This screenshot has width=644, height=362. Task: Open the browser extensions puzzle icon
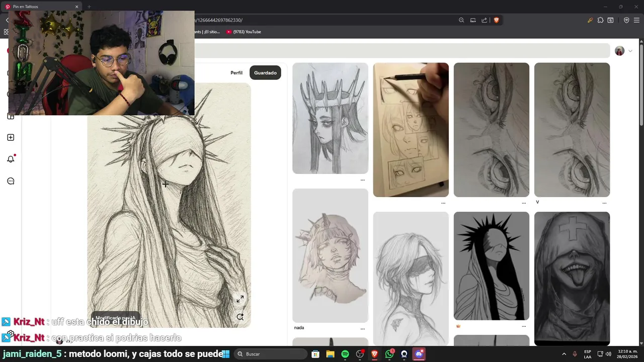click(x=600, y=20)
